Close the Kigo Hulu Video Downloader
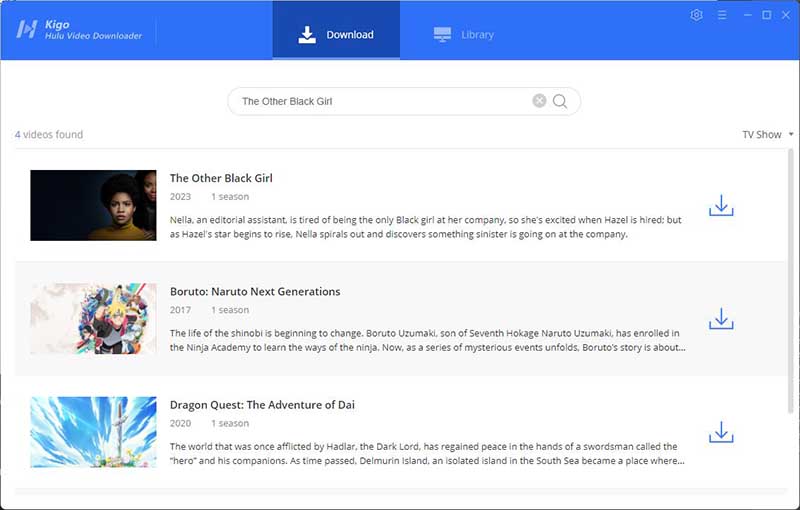 (786, 15)
